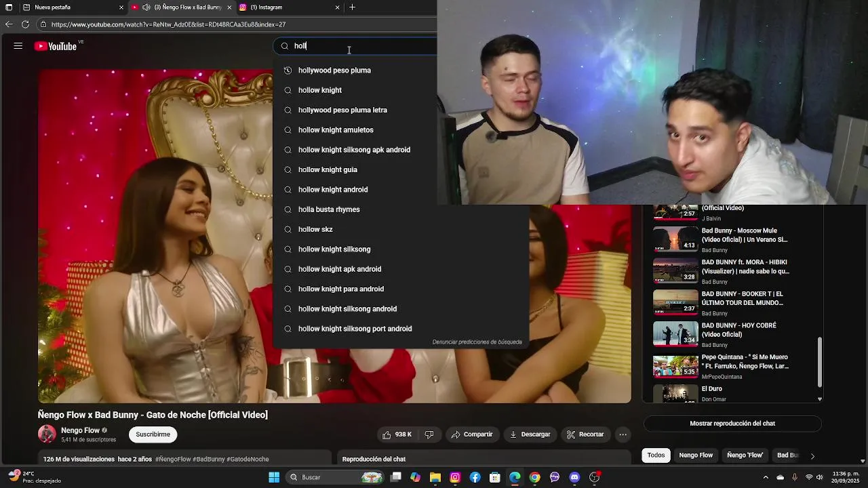The height and width of the screenshot is (488, 868).
Task: Choose suggestion hollow knight silksong apk android
Action: [400, 150]
